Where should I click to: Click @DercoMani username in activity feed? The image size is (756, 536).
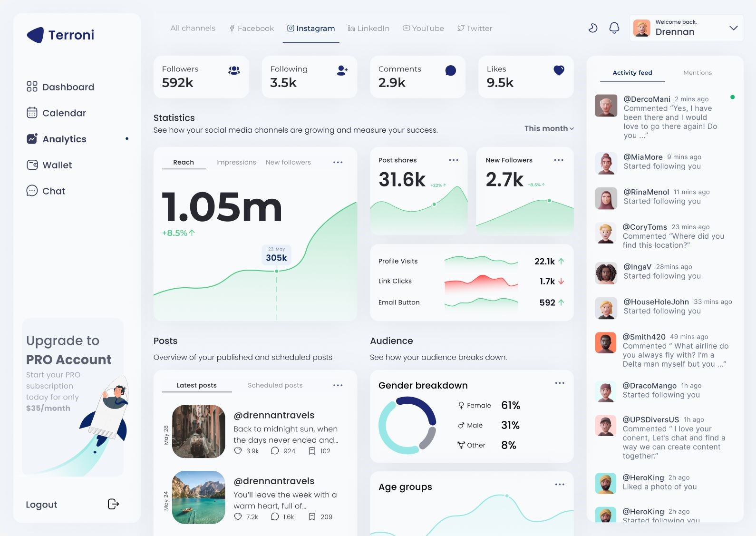[647, 99]
